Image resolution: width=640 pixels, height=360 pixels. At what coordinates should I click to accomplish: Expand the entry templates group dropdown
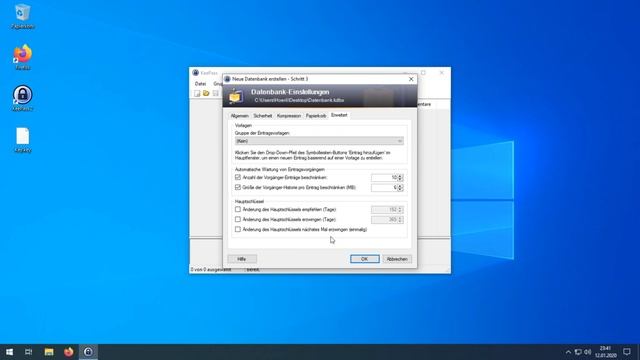pyautogui.click(x=319, y=141)
